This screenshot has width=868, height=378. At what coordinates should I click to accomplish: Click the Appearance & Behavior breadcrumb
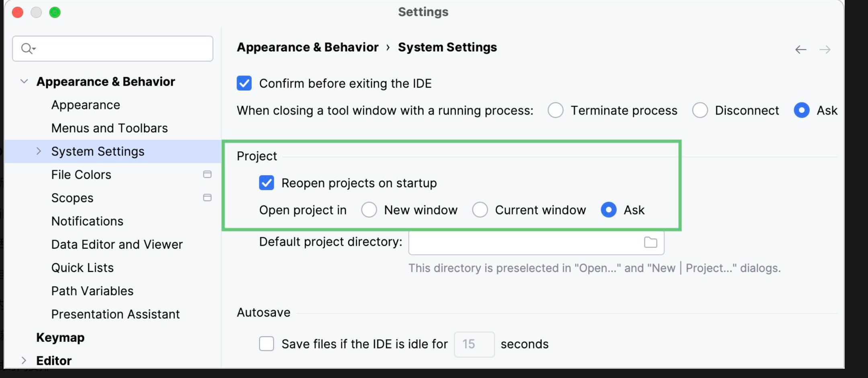[308, 47]
